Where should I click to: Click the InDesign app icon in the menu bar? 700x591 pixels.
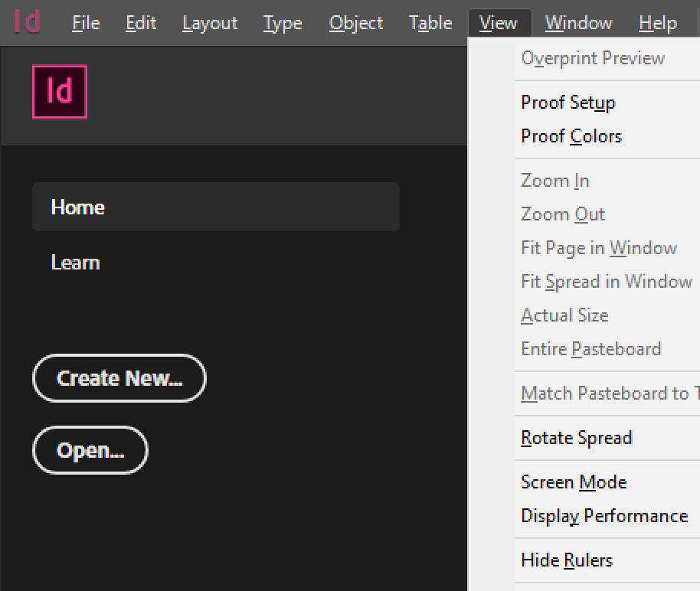point(28,23)
